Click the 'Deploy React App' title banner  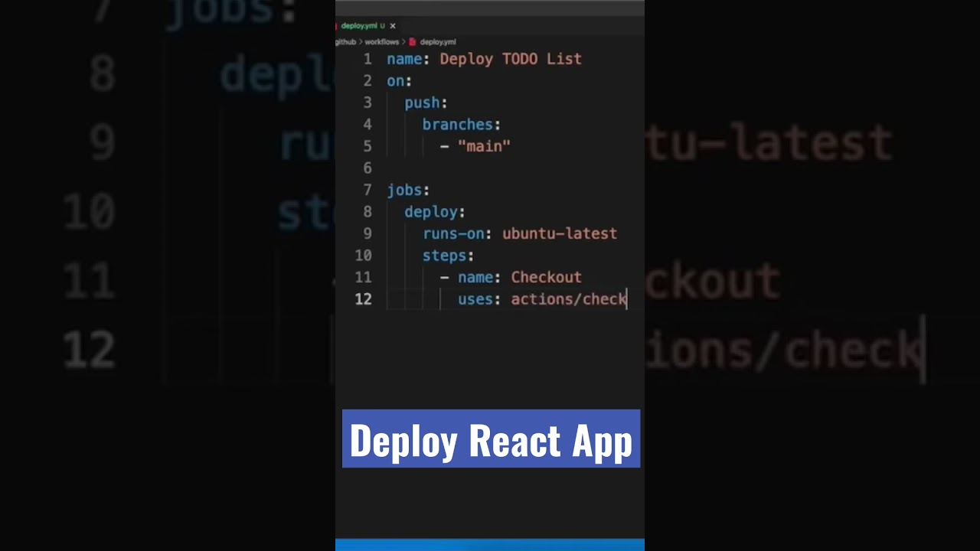point(491,439)
